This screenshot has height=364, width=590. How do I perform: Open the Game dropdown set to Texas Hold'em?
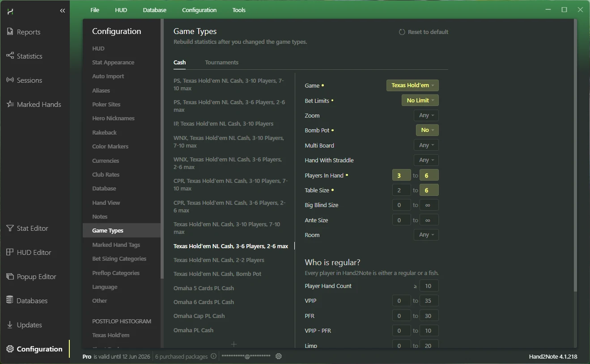tap(412, 85)
